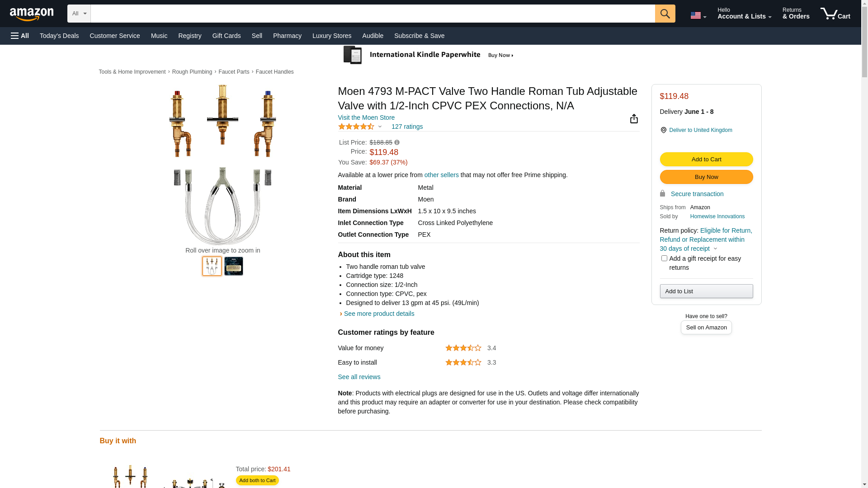This screenshot has width=868, height=488.
Task: Open Gift Cards in the nav bar
Action: coord(226,36)
